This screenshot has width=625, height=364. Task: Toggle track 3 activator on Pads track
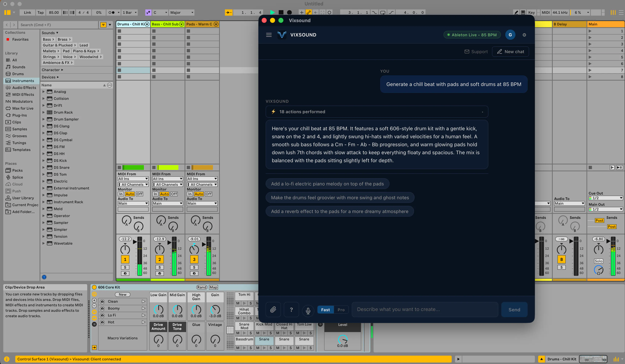point(194,259)
